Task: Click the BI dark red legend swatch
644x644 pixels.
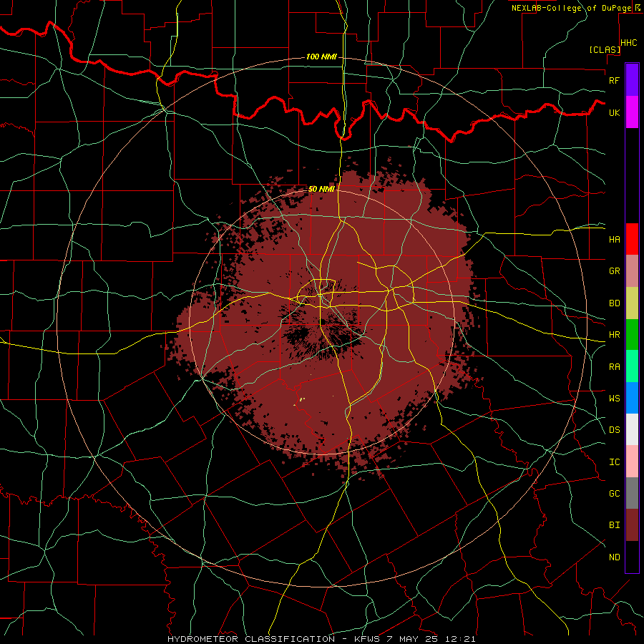Action: tap(632, 525)
